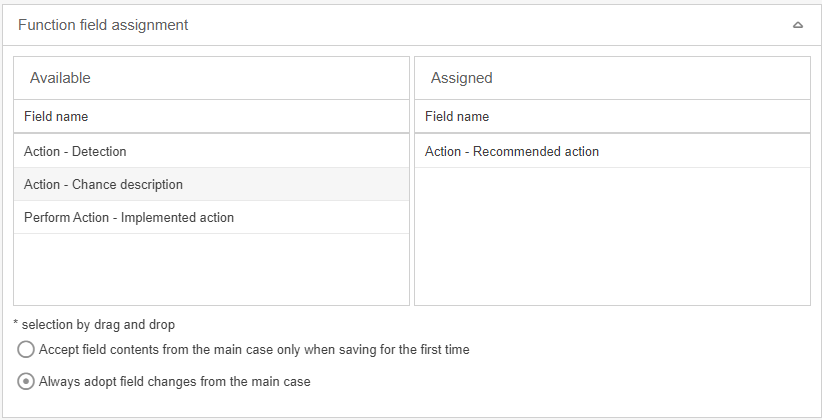Select the Action - Detection field

(75, 151)
